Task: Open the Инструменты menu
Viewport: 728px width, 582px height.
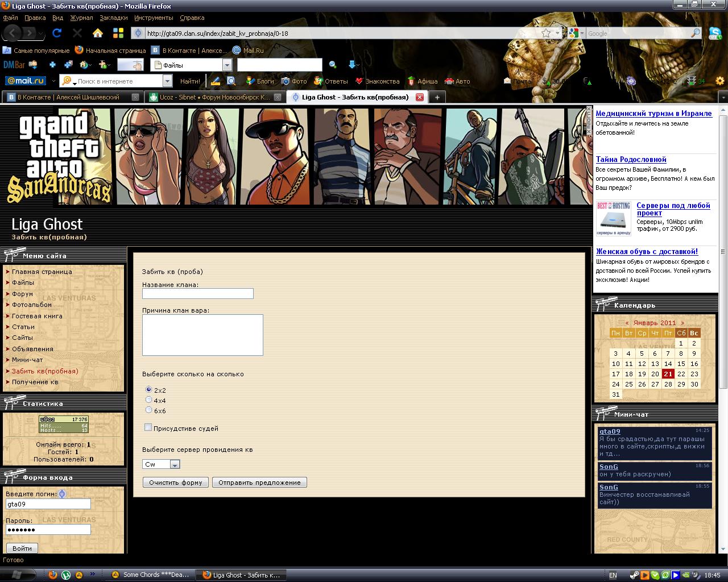Action: point(154,18)
